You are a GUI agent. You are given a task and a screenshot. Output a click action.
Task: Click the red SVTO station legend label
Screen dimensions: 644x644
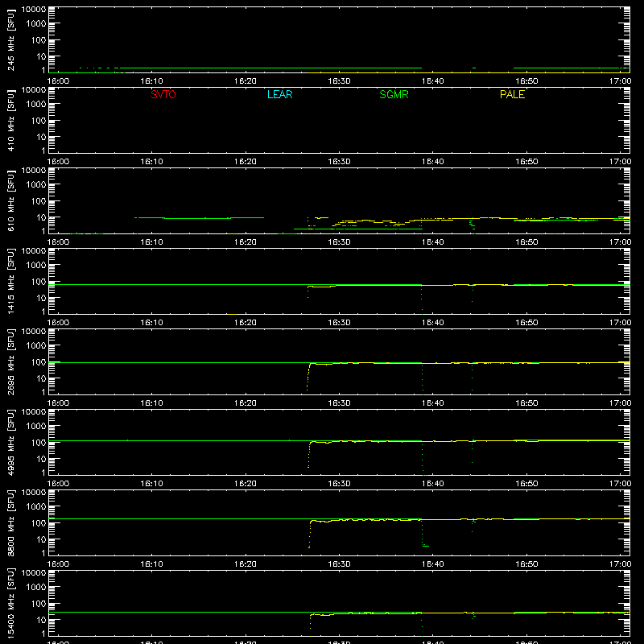pos(163,94)
